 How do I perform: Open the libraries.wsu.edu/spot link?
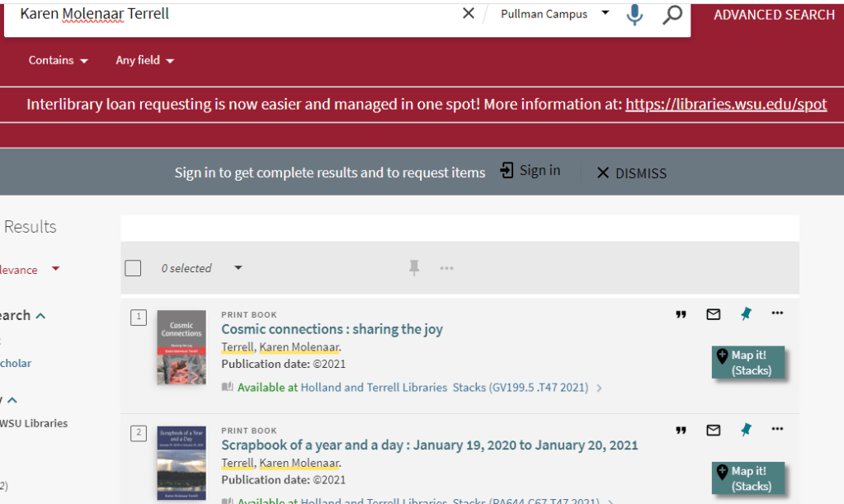[726, 105]
